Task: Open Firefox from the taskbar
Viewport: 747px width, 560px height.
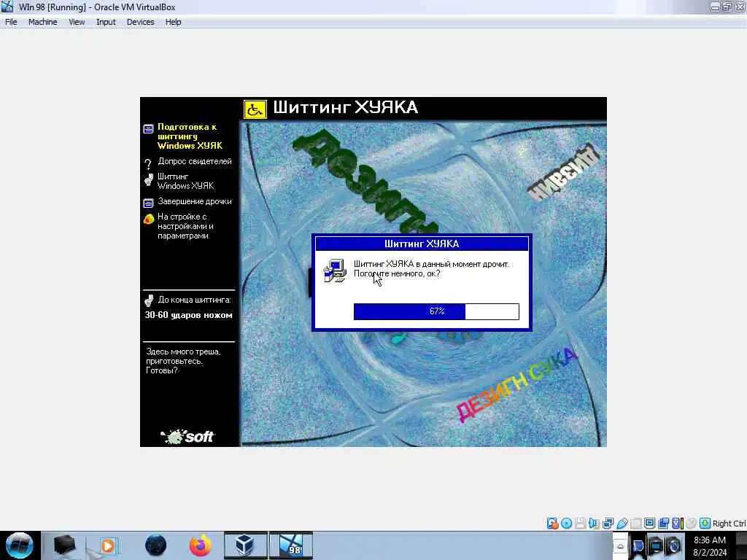Action: point(200,545)
